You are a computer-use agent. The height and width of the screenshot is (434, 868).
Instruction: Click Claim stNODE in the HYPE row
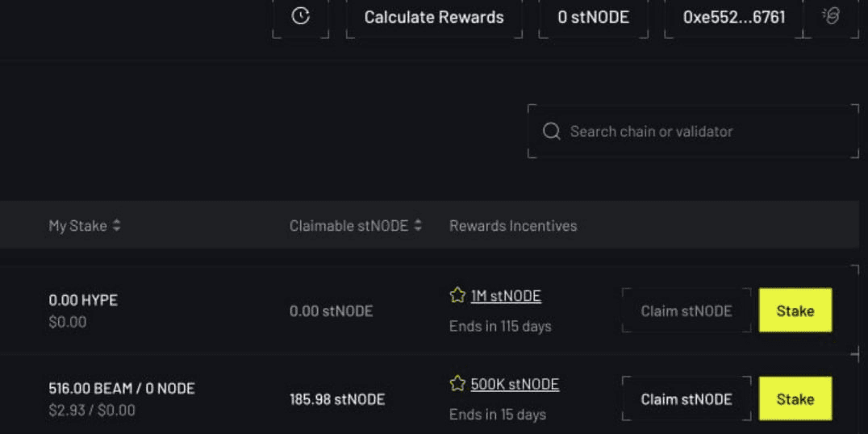pos(686,311)
